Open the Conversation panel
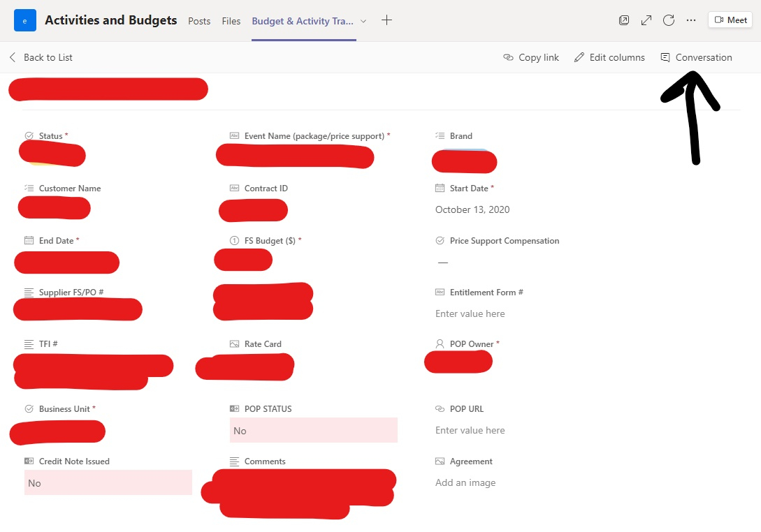 697,57
